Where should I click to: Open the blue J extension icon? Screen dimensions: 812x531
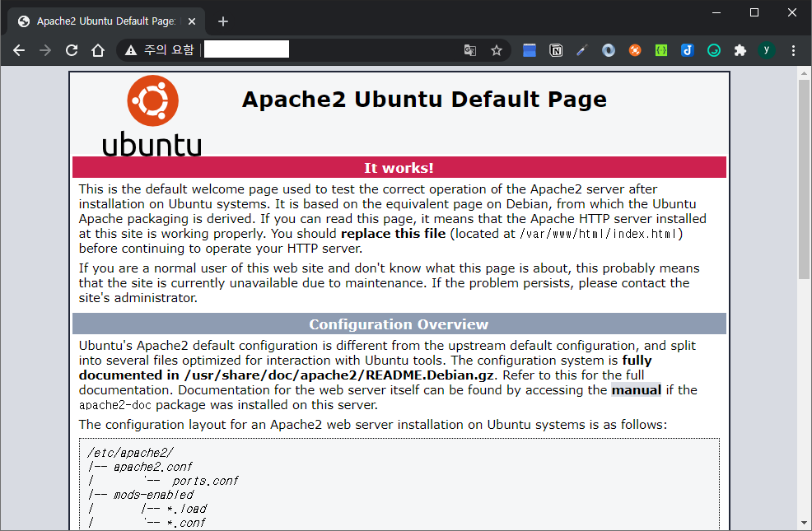(x=687, y=50)
